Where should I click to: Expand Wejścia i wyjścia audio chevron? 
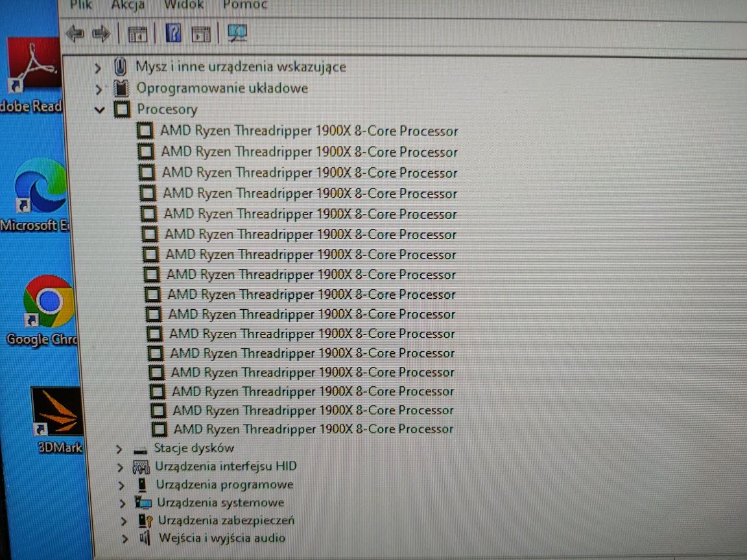(124, 539)
